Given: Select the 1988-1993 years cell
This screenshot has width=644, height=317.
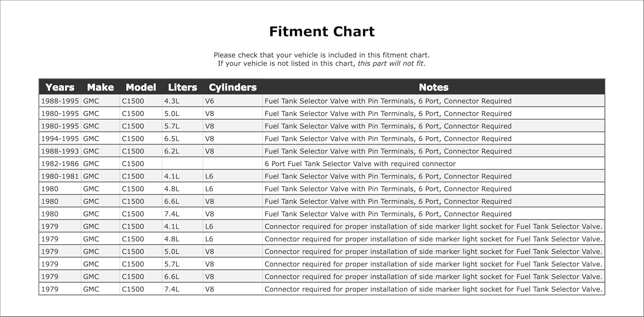Looking at the screenshot, I should [60, 151].
